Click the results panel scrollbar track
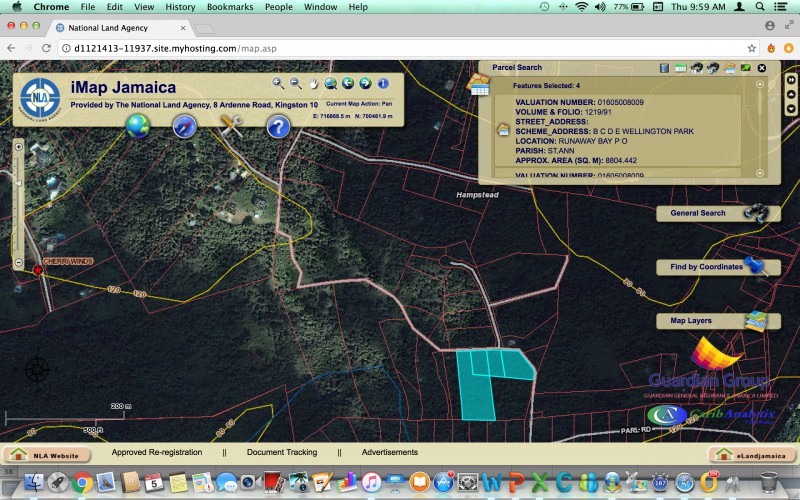This screenshot has height=500, width=800. [x=760, y=129]
